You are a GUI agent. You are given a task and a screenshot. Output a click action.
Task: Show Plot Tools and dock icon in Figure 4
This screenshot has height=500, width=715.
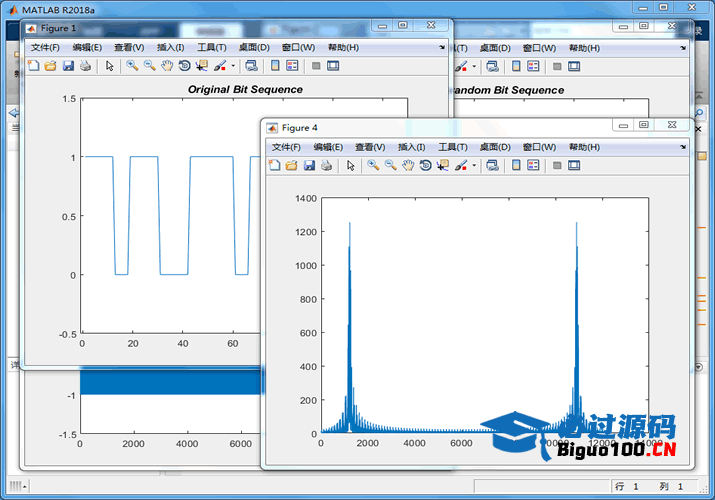[574, 165]
